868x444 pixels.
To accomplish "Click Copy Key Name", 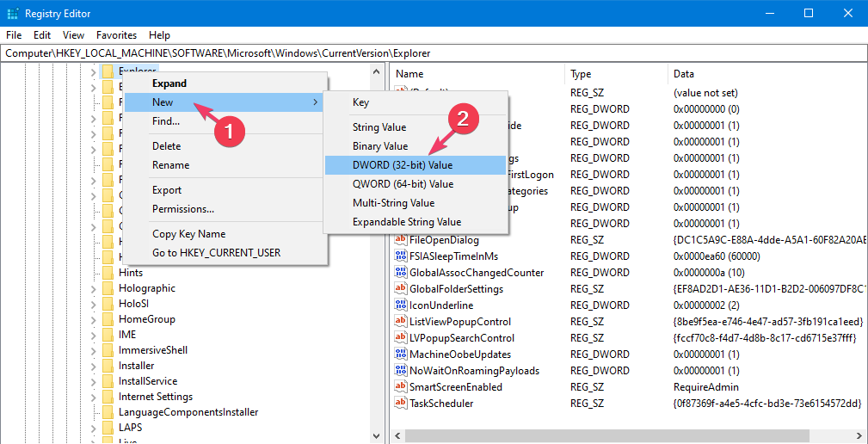I will [224, 234].
